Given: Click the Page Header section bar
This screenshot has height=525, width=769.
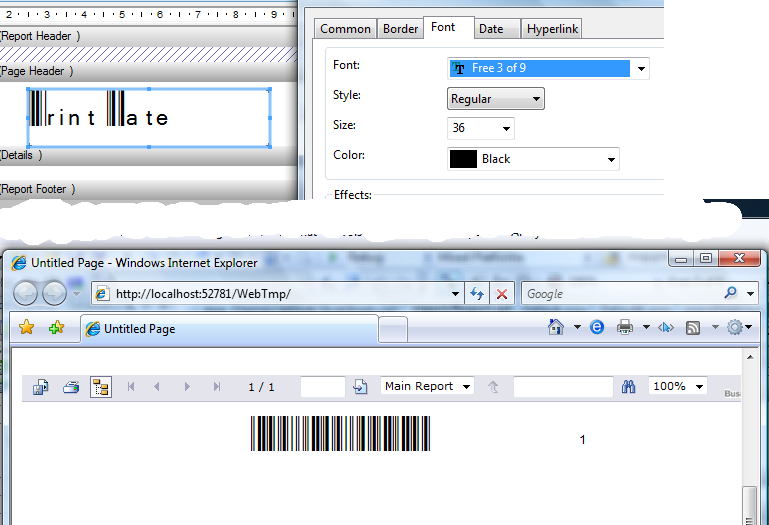Looking at the screenshot, I should click(148, 72).
